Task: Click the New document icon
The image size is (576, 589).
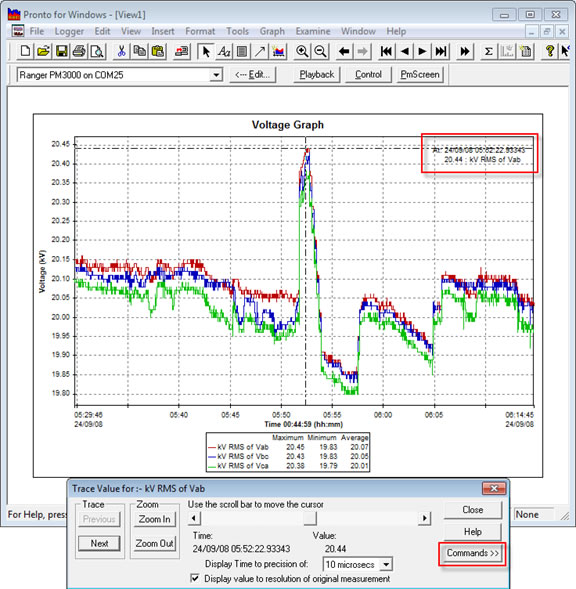Action: (x=25, y=51)
